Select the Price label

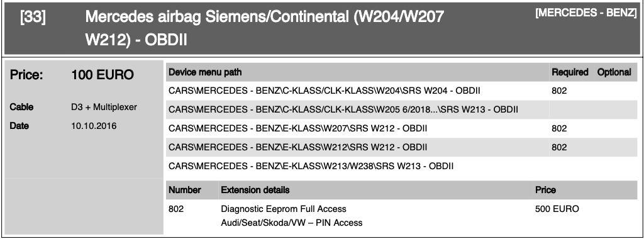click(x=26, y=75)
